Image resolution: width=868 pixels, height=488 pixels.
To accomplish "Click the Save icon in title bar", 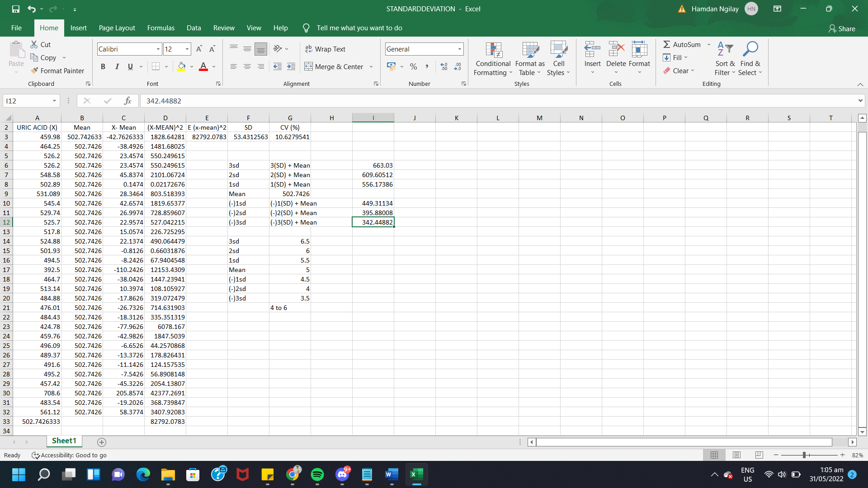I will pos(16,9).
